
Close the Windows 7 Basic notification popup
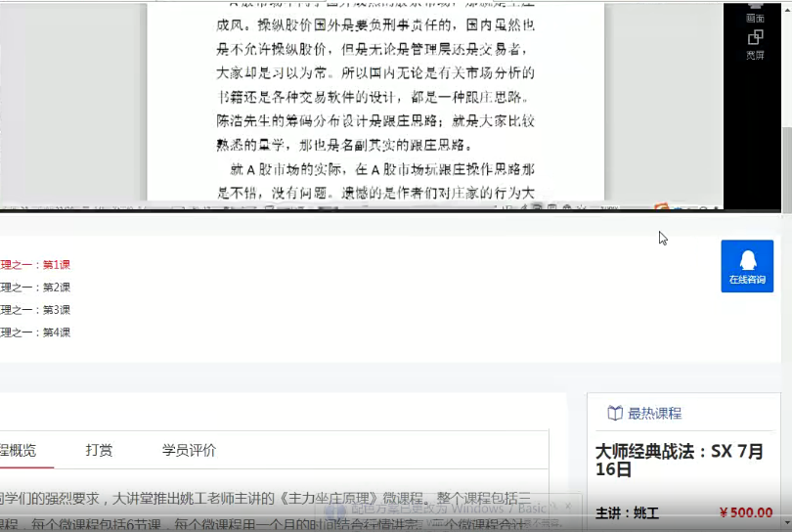coord(568,506)
